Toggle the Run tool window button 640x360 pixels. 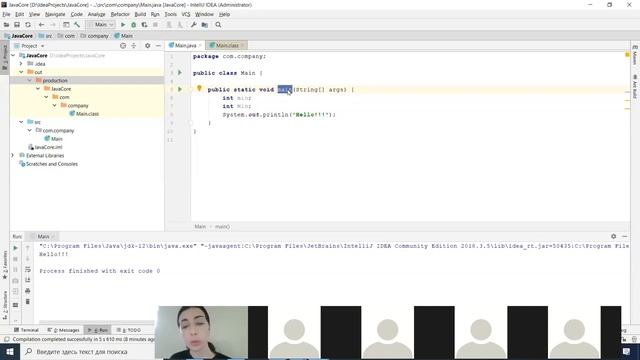click(98, 330)
